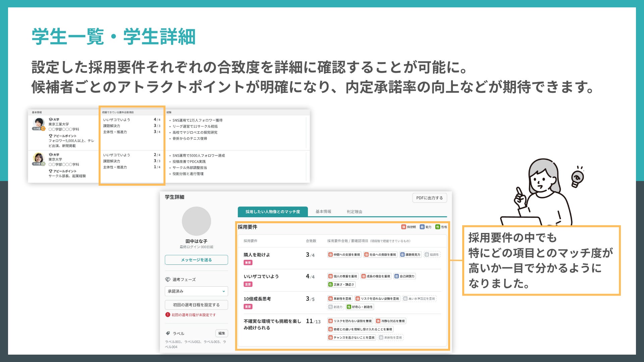Click the 仲間への支援を重視 tag
Image resolution: width=644 pixels, height=362 pixels.
click(x=344, y=255)
